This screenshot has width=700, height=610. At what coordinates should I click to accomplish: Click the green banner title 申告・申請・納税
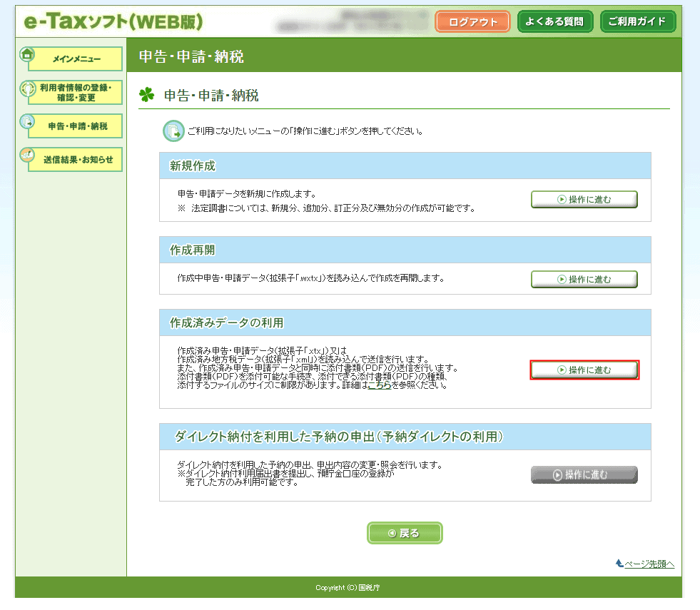191,56
